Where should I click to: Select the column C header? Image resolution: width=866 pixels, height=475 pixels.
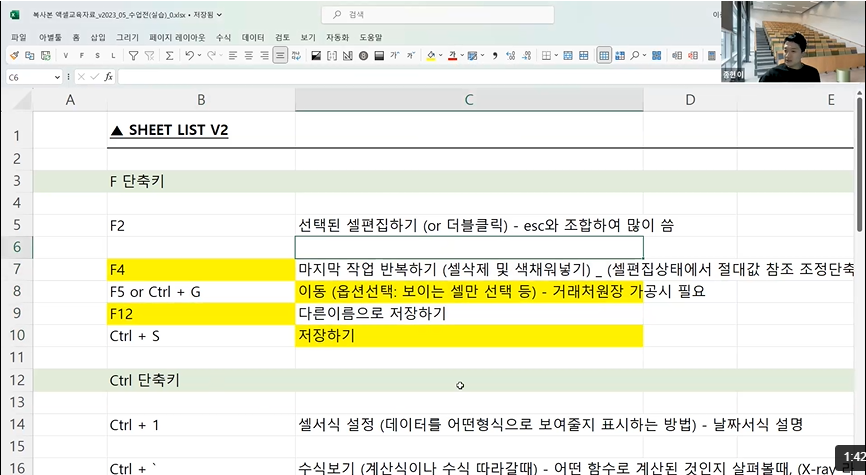[468, 99]
